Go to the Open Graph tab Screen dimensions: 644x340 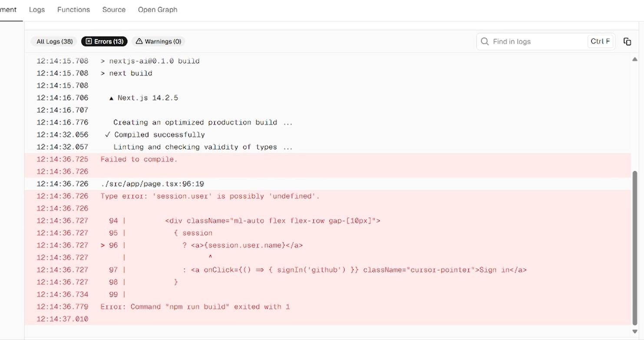(158, 10)
